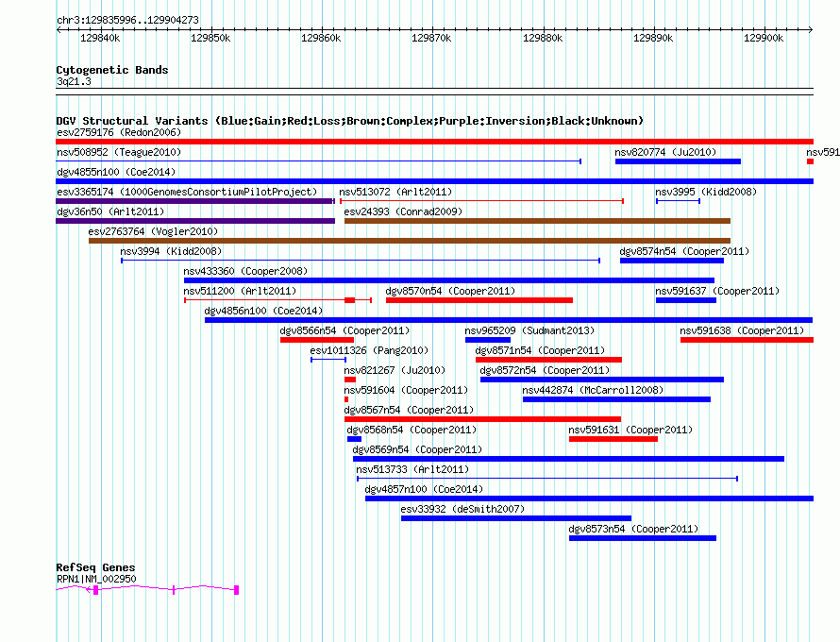Click nsv591637 (Cooper2011) label

coord(717,291)
